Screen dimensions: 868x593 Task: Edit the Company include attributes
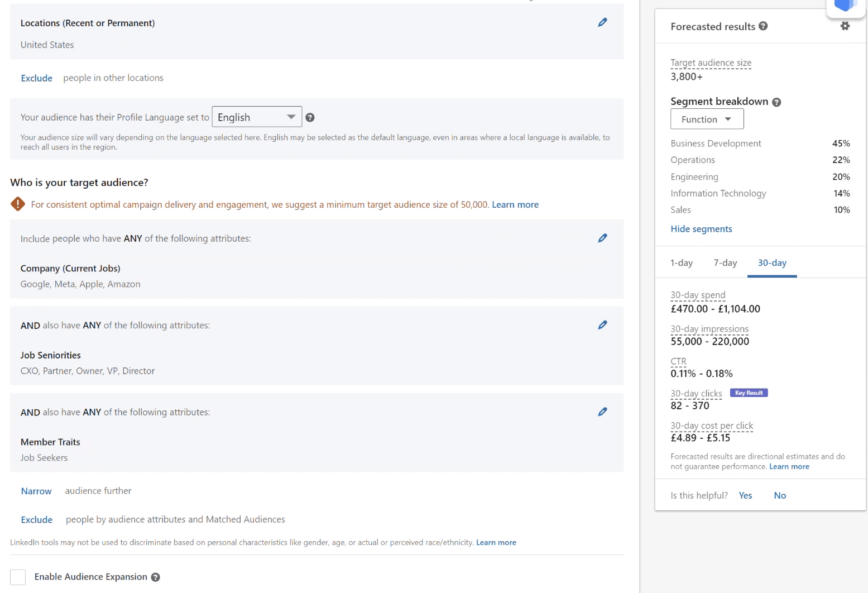pyautogui.click(x=602, y=238)
